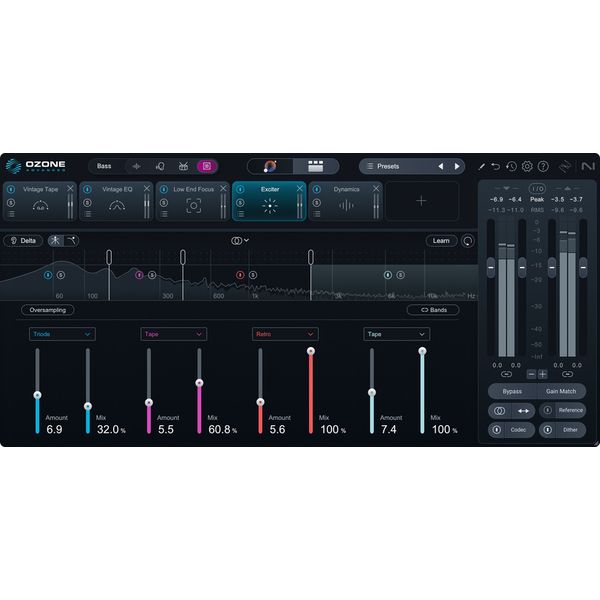Open the settings gear
Screen dimensions: 600x600
(x=527, y=166)
